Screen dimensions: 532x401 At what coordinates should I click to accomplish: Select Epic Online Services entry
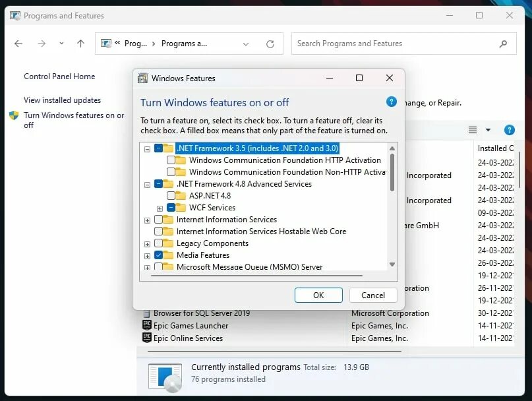(188, 338)
